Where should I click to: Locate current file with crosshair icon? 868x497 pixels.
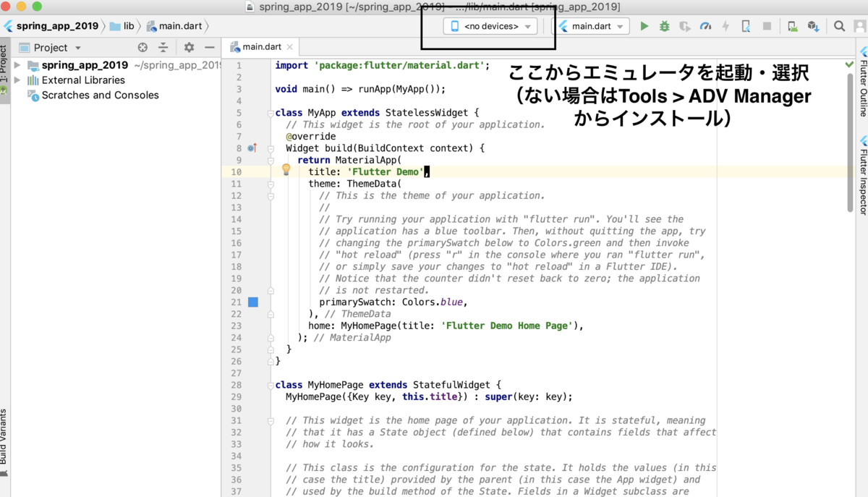point(142,47)
